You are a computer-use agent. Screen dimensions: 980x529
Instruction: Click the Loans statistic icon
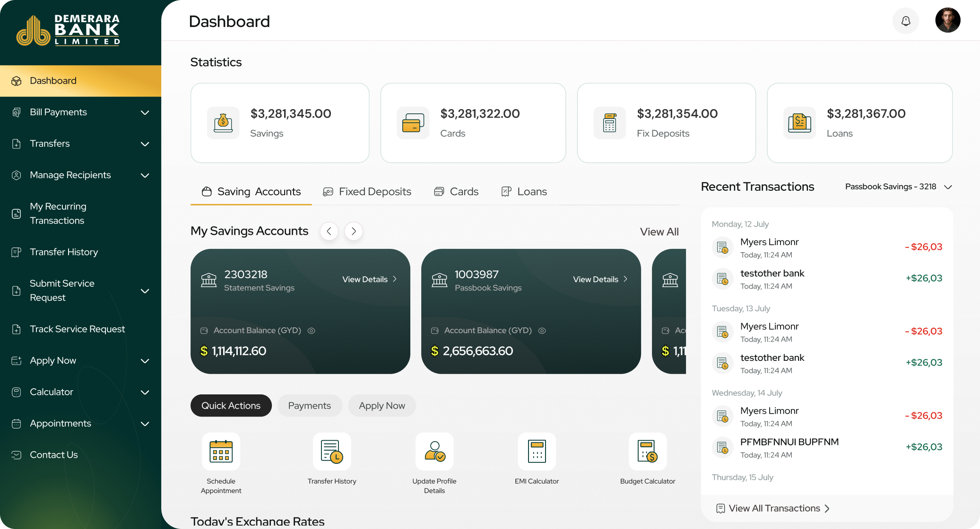[799, 123]
